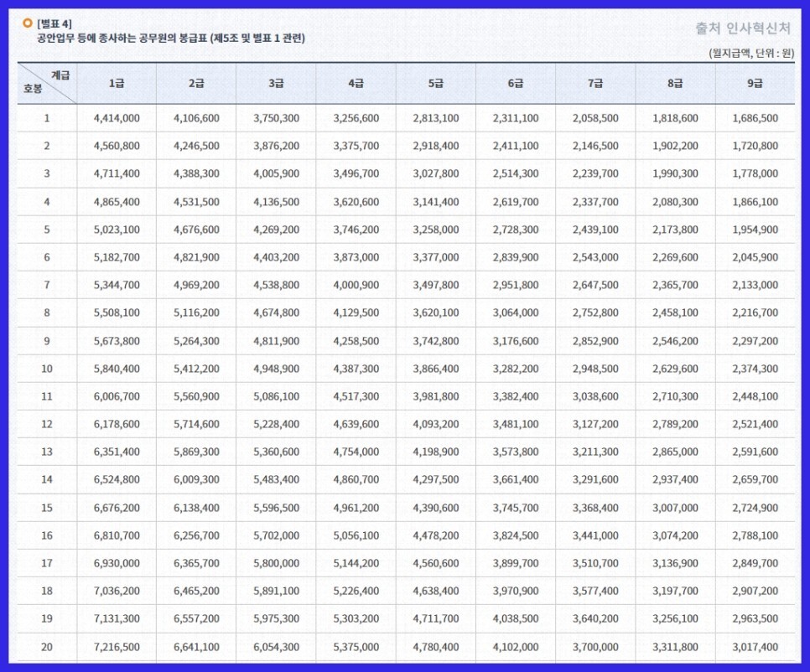Select the [별표 4] heading text
The image size is (810, 672).
coord(55,23)
